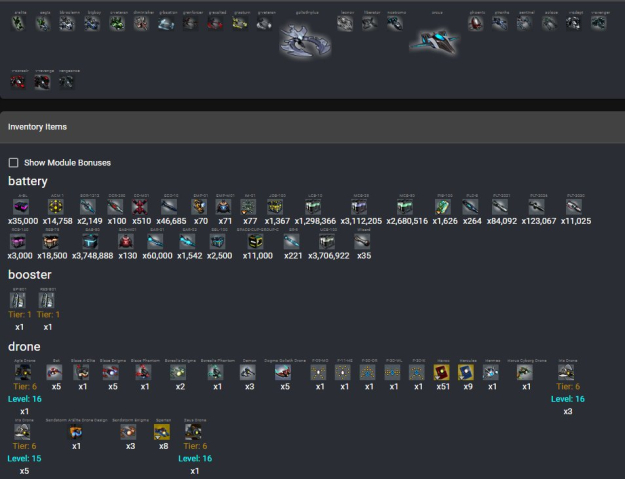Viewport: 625px width, 479px height.
Task: Select the aegis ship icon
Action: pyautogui.click(x=42, y=22)
